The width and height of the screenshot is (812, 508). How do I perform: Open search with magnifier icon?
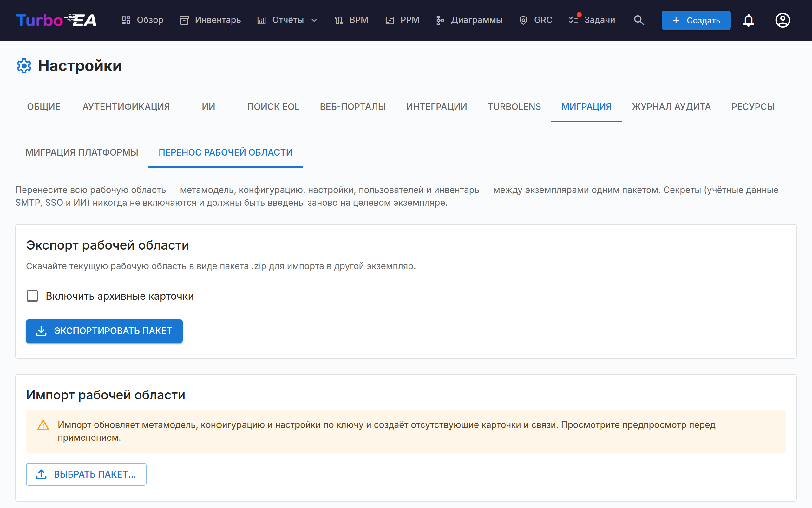[639, 20]
